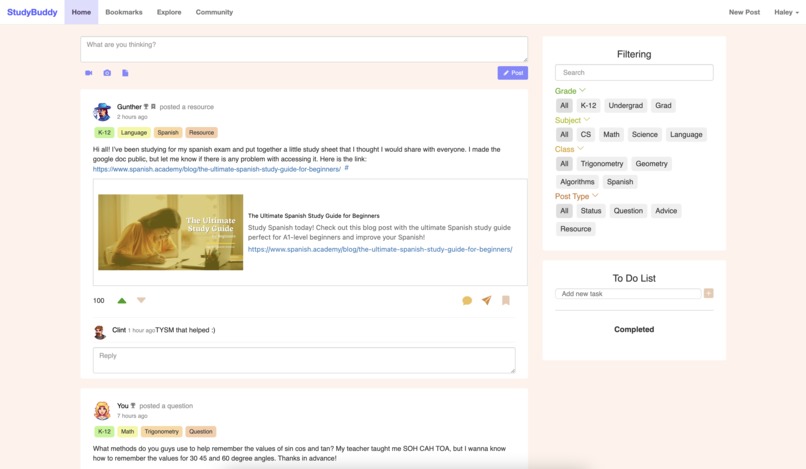Filter Class by Trigonometry
The height and width of the screenshot is (469, 806).
[602, 164]
